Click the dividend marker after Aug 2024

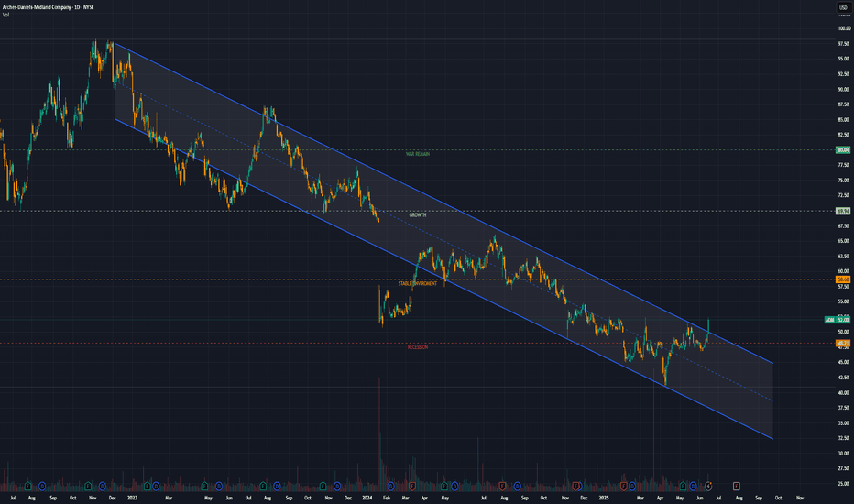click(x=518, y=486)
